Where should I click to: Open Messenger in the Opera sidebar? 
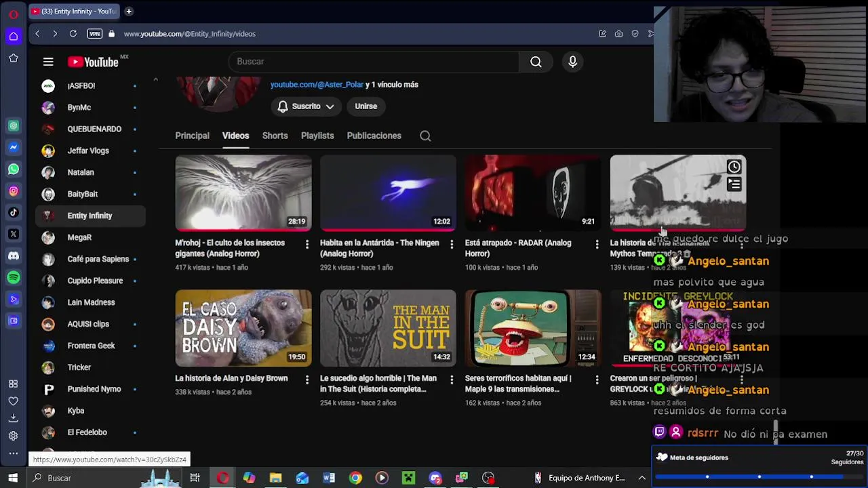pos(14,147)
